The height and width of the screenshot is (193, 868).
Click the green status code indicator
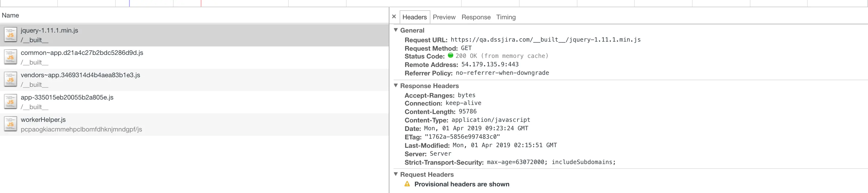tap(451, 56)
